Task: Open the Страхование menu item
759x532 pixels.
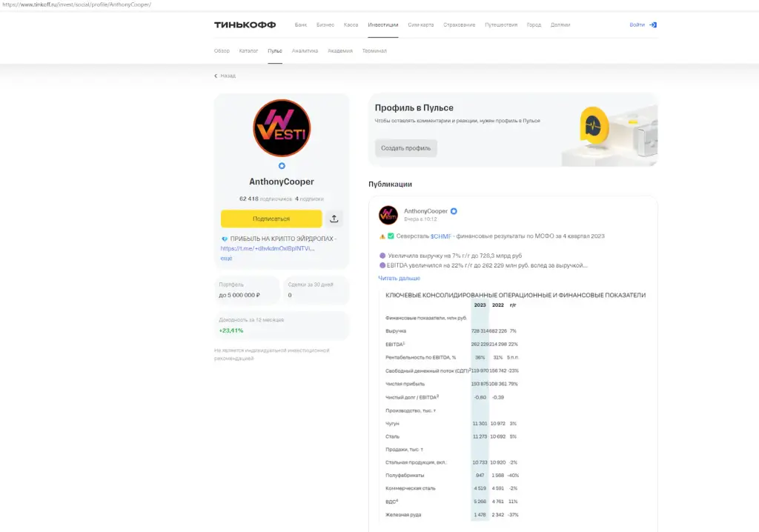Action: pyautogui.click(x=460, y=24)
